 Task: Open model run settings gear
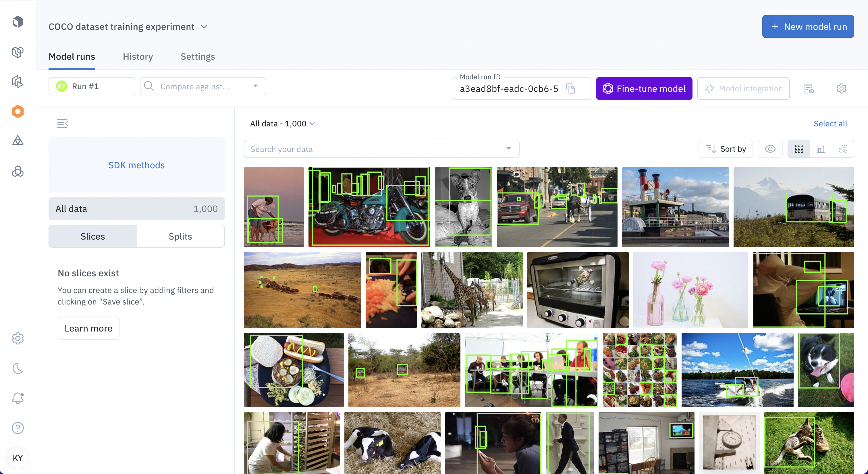(x=841, y=89)
